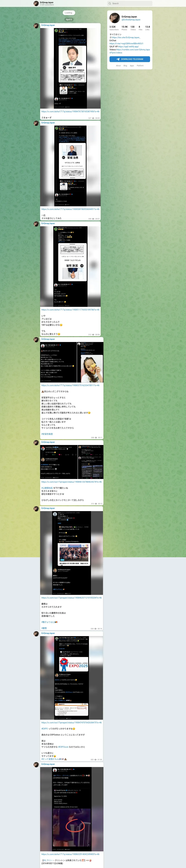Viewport: 186px width, 868px height.
Task: View the 3.52K Subscribers counter
Action: (114, 28)
